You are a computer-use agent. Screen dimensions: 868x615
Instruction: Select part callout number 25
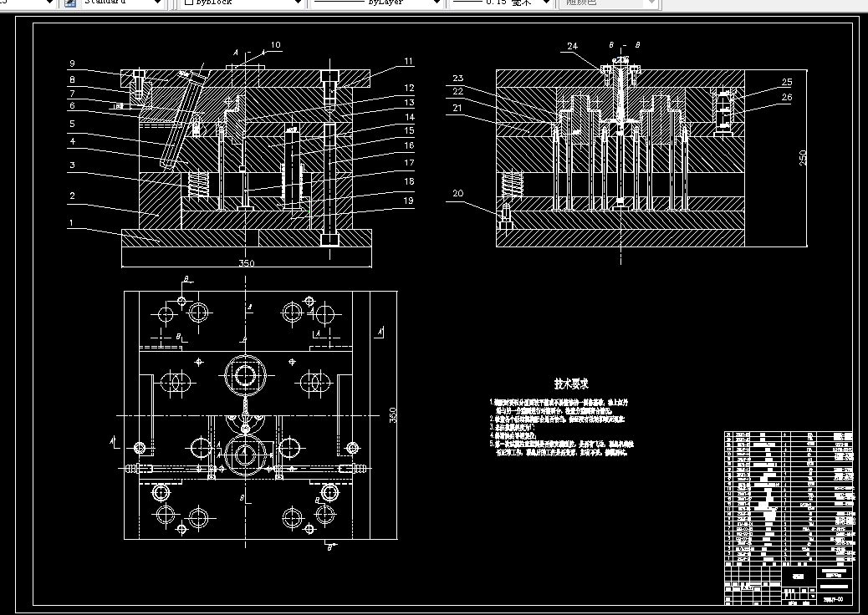(787, 83)
